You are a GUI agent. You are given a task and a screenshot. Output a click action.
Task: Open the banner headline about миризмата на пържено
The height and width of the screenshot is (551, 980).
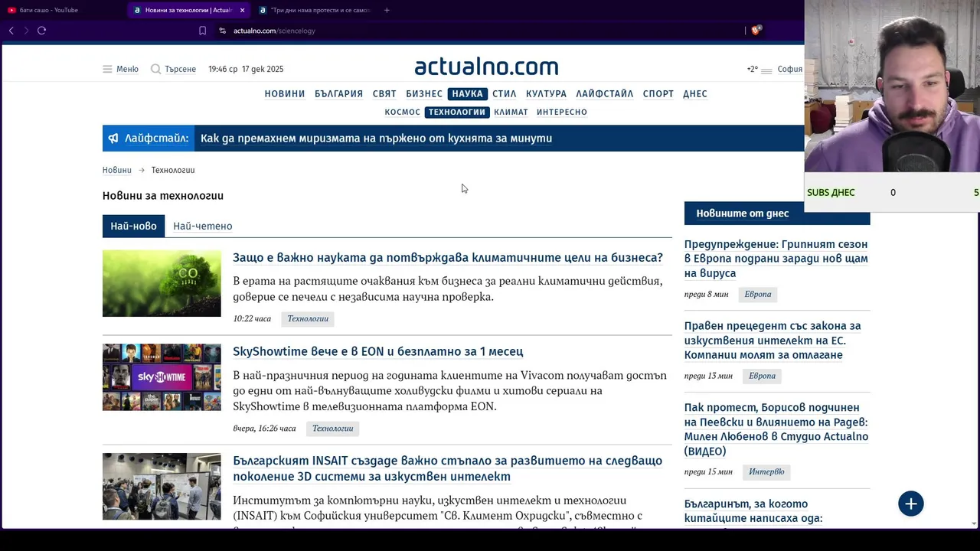coord(376,139)
